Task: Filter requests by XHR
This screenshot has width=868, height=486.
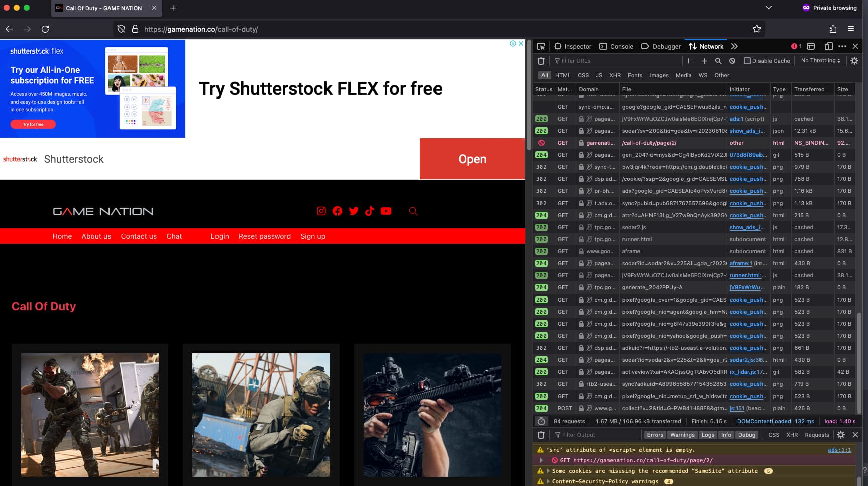Action: [x=615, y=75]
